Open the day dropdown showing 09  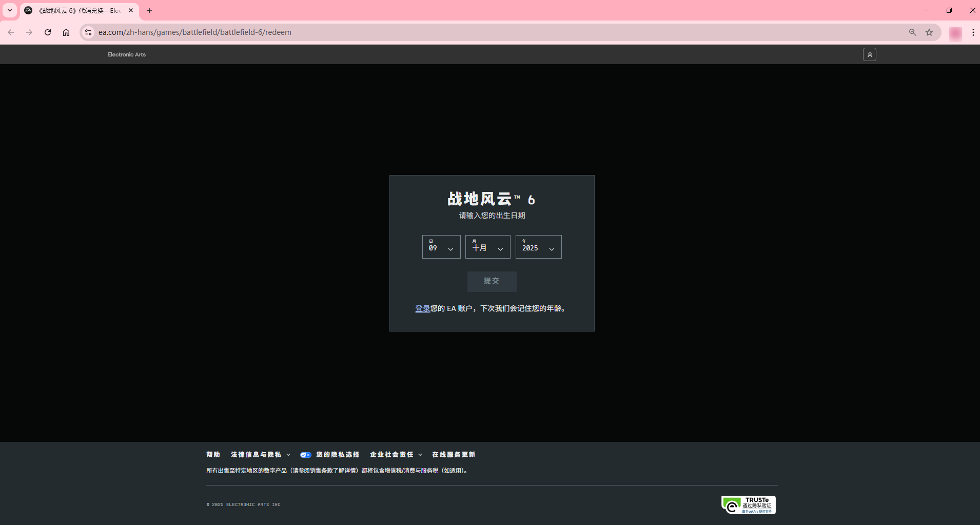click(441, 247)
